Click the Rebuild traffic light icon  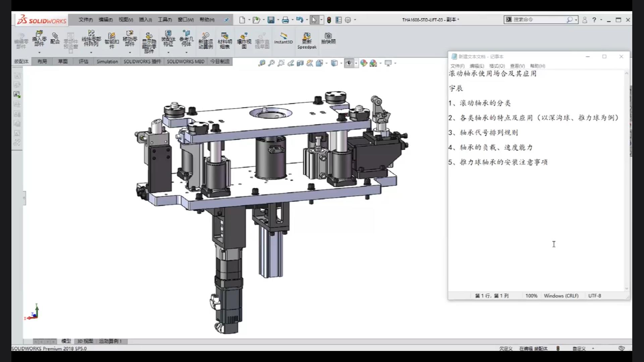point(329,20)
